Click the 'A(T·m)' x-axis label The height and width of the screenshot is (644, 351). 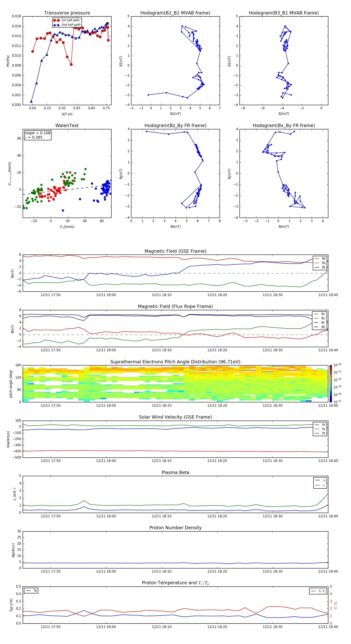click(67, 114)
